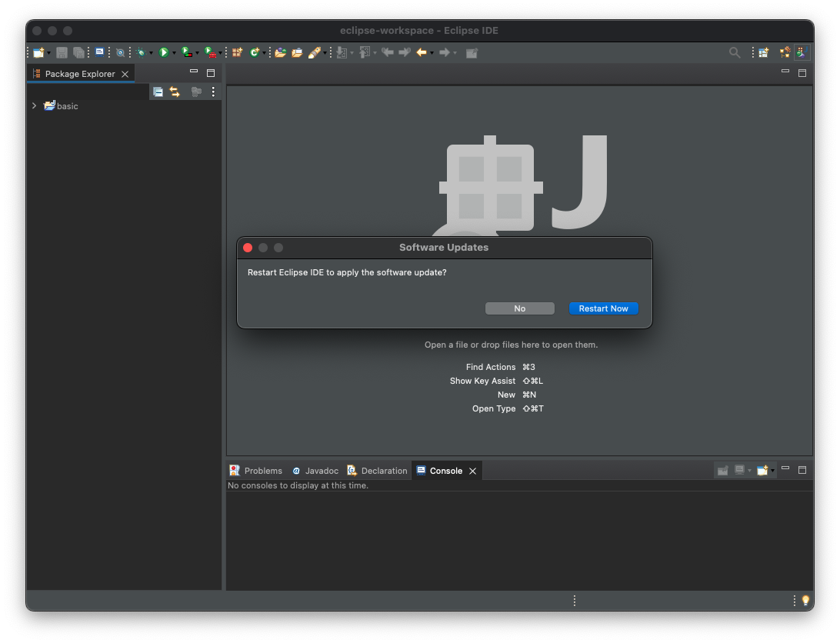840x643 pixels.
Task: Click the Pin Console icon
Action: [722, 471]
